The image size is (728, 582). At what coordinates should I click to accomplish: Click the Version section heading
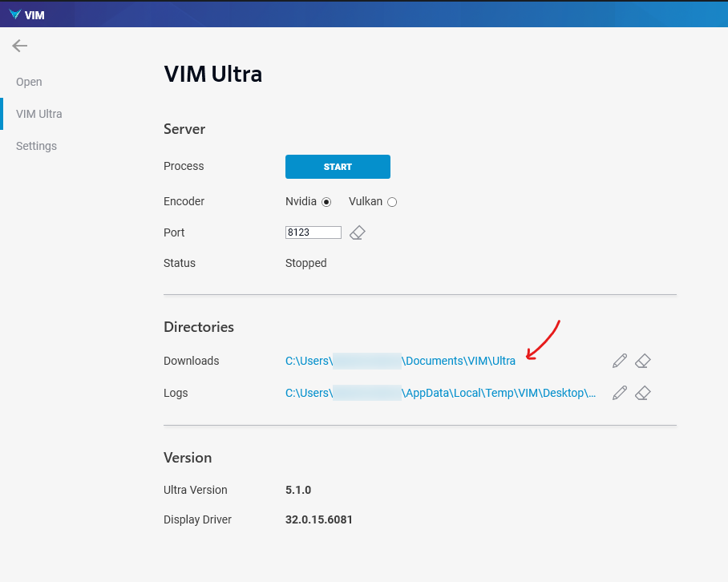click(188, 458)
